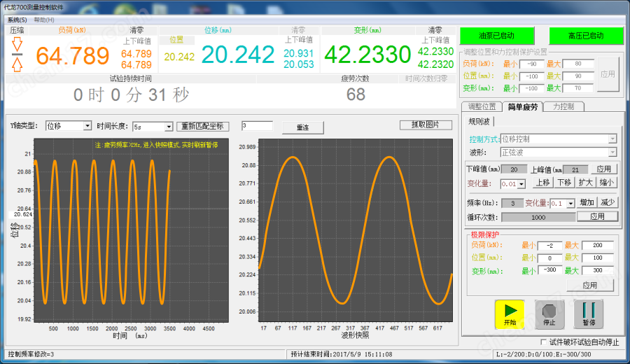Click the 暂停 pause button
Image resolution: width=630 pixels, height=364 pixels.
coord(589,314)
